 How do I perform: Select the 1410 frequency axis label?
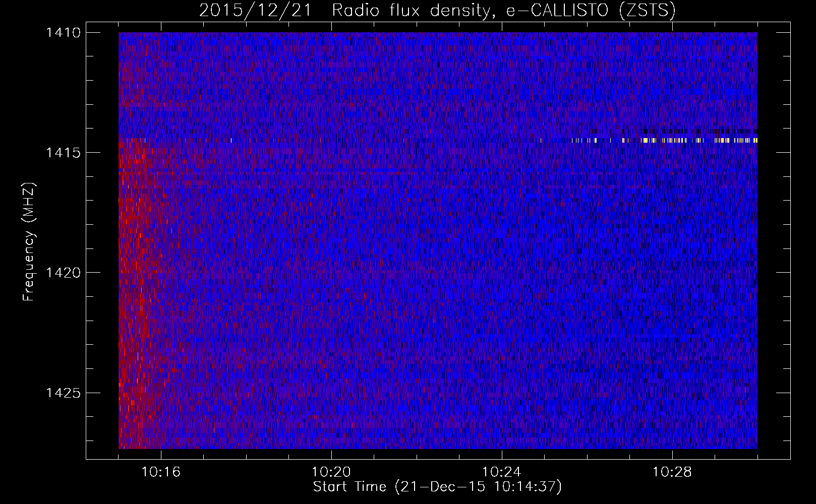[x=63, y=33]
